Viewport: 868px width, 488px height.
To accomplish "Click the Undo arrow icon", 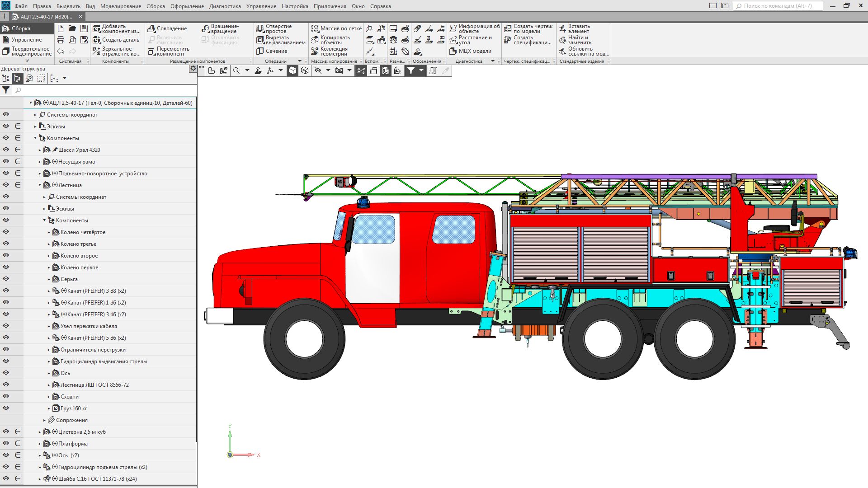I will tap(61, 51).
